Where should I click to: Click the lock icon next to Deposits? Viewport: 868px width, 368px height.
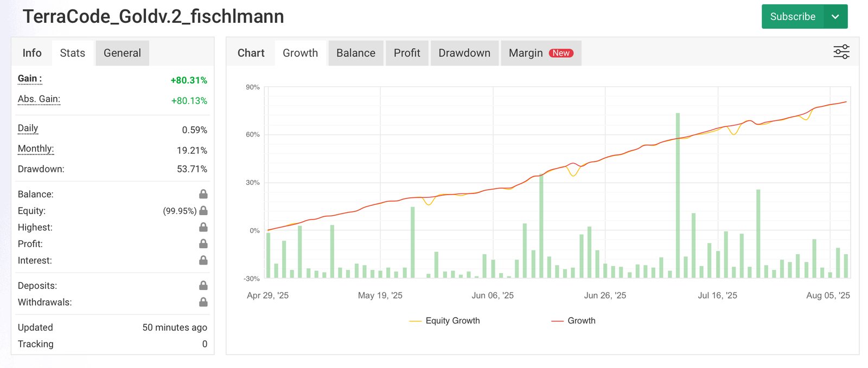click(x=203, y=286)
